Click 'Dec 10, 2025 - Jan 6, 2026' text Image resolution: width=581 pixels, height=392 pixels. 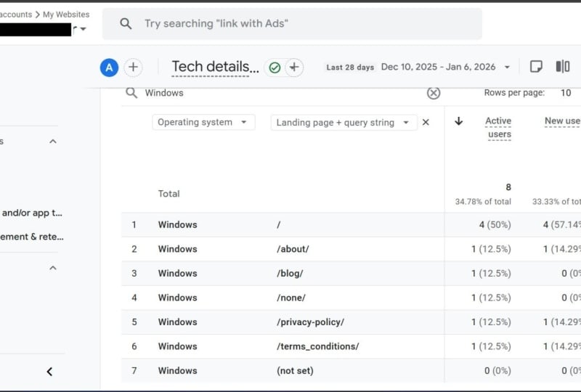point(438,67)
